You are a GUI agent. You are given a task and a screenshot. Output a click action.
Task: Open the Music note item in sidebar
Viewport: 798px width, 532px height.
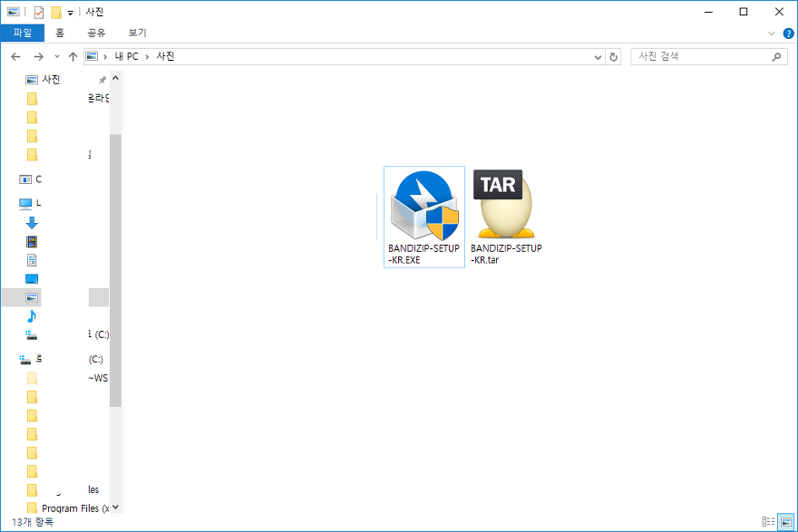[x=32, y=315]
